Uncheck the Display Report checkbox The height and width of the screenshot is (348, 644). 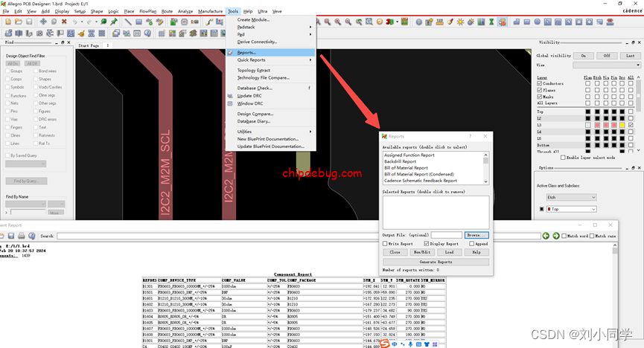(427, 244)
